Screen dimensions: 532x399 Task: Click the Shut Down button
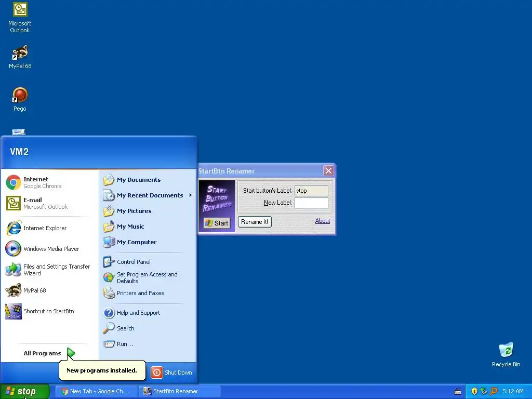click(171, 373)
